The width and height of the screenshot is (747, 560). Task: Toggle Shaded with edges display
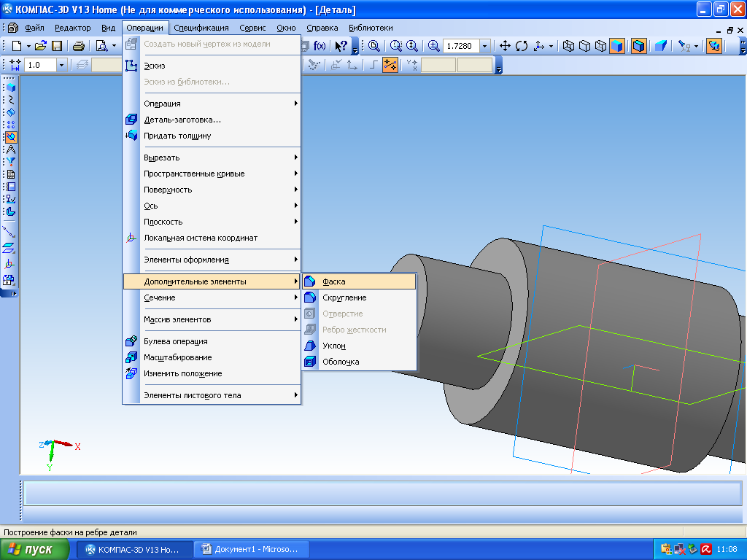tap(639, 46)
